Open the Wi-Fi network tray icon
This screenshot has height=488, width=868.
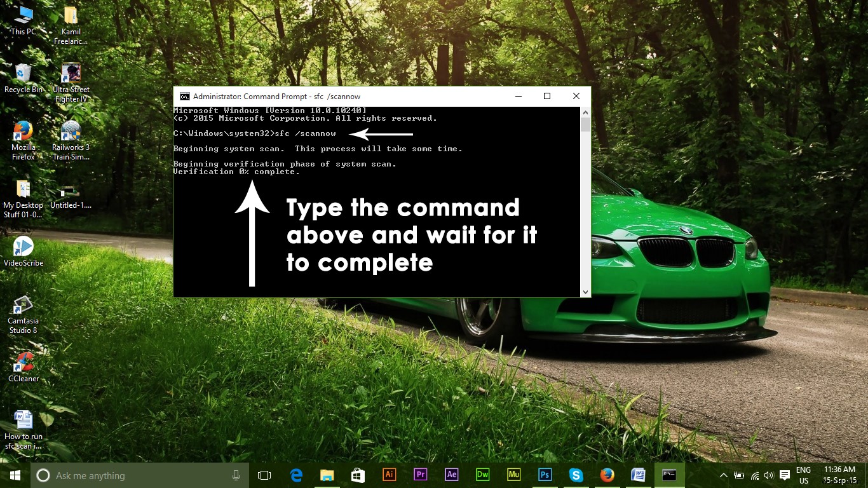(755, 475)
